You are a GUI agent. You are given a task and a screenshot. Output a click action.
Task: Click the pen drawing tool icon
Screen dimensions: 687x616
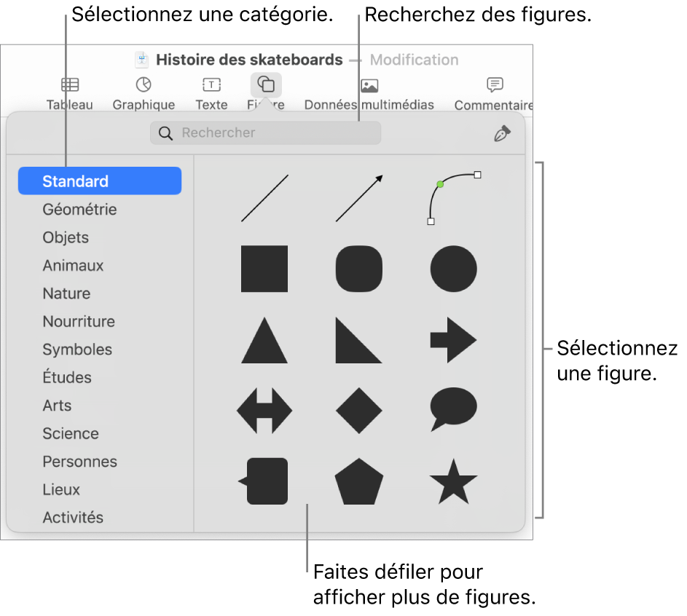(502, 133)
